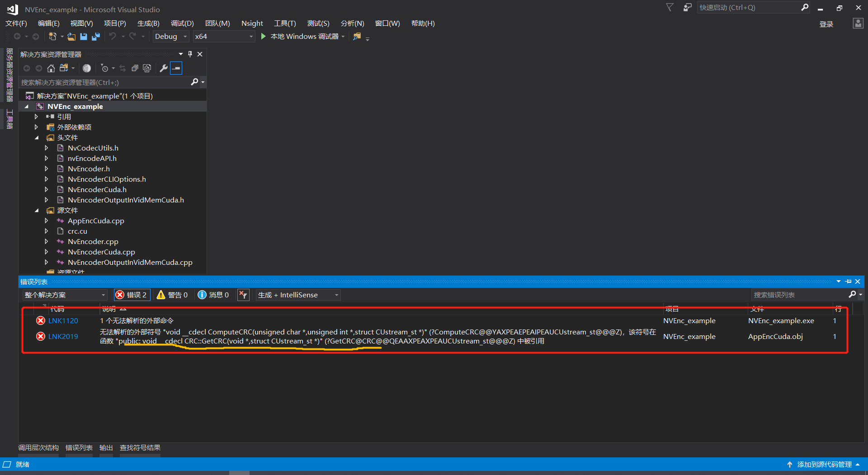This screenshot has width=868, height=475.
Task: Switch to the 输出 tab at bottom
Action: coord(106,447)
